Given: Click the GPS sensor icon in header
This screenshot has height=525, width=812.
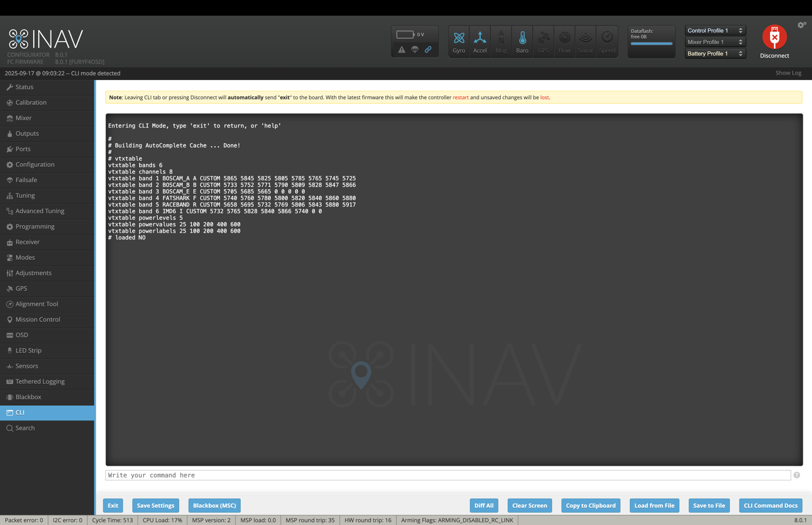Looking at the screenshot, I should coord(543,42).
